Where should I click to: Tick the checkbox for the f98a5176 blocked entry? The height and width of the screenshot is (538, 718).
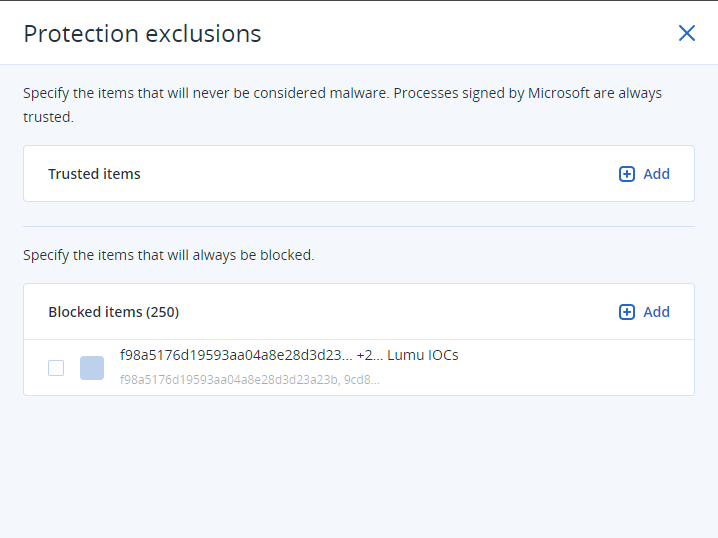pos(56,368)
